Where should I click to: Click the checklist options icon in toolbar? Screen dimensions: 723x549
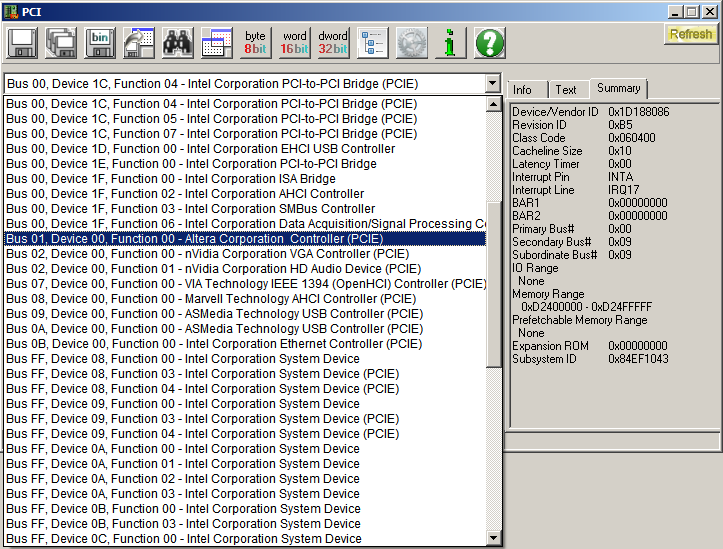pos(373,42)
